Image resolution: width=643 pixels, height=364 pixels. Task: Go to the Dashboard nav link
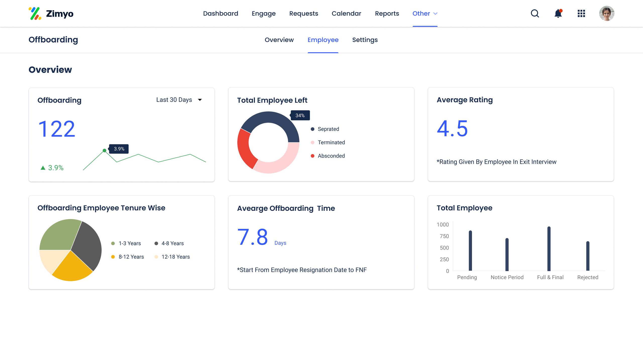click(221, 14)
